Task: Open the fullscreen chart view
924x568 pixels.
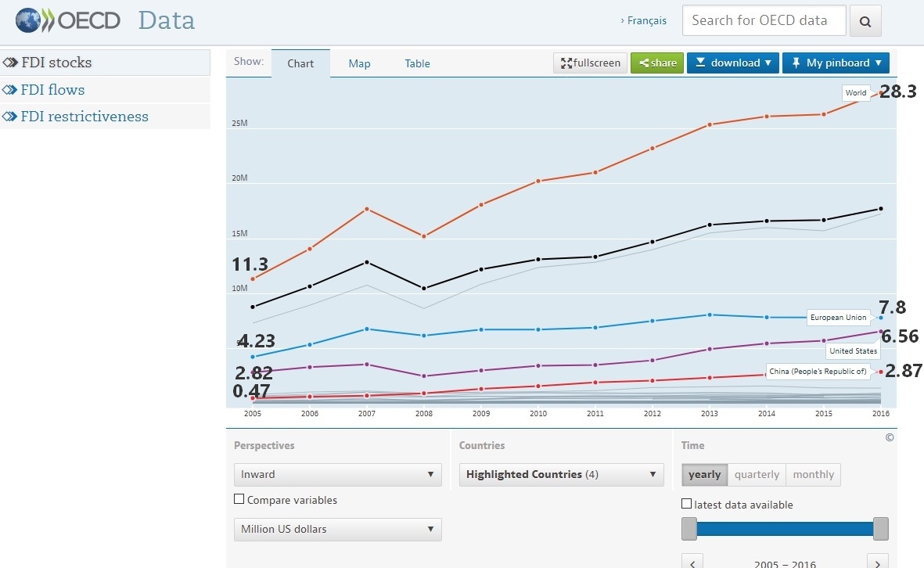Action: click(x=591, y=63)
